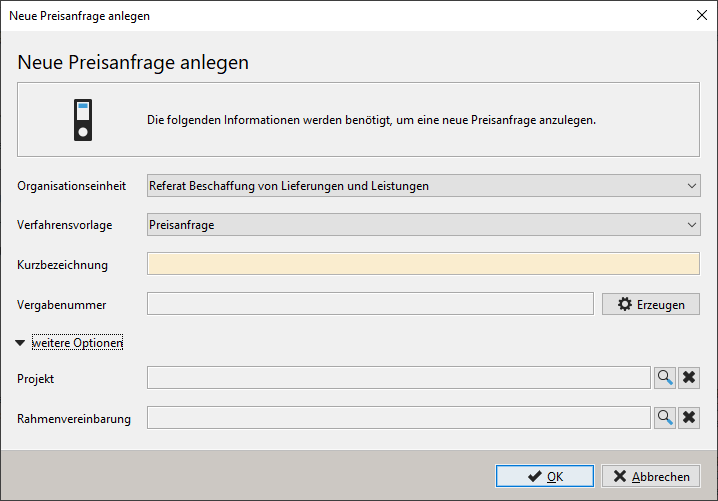
Task: Generate a Vergabenummer with the Erzeugen button
Action: 651,304
